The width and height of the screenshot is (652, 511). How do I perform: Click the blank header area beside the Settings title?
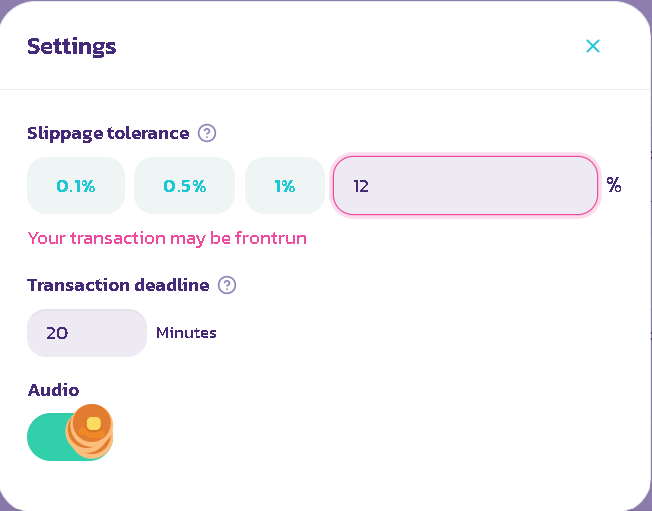[x=350, y=46]
